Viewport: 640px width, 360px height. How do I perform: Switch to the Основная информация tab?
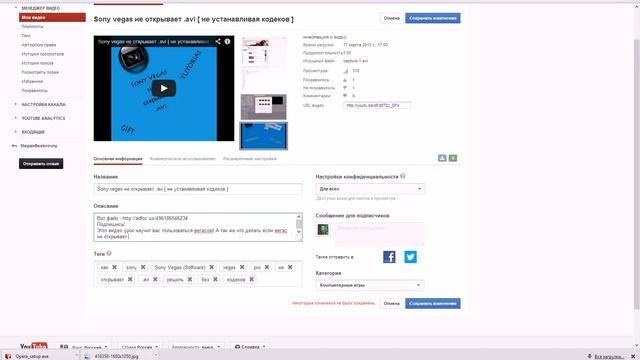point(118,158)
